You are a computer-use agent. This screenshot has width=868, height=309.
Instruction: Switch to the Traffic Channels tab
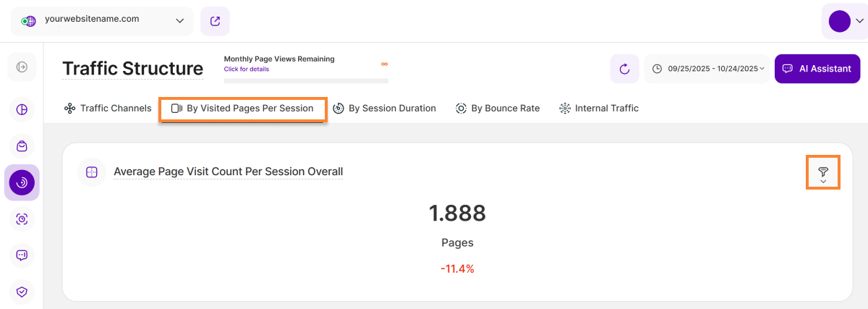click(x=108, y=109)
